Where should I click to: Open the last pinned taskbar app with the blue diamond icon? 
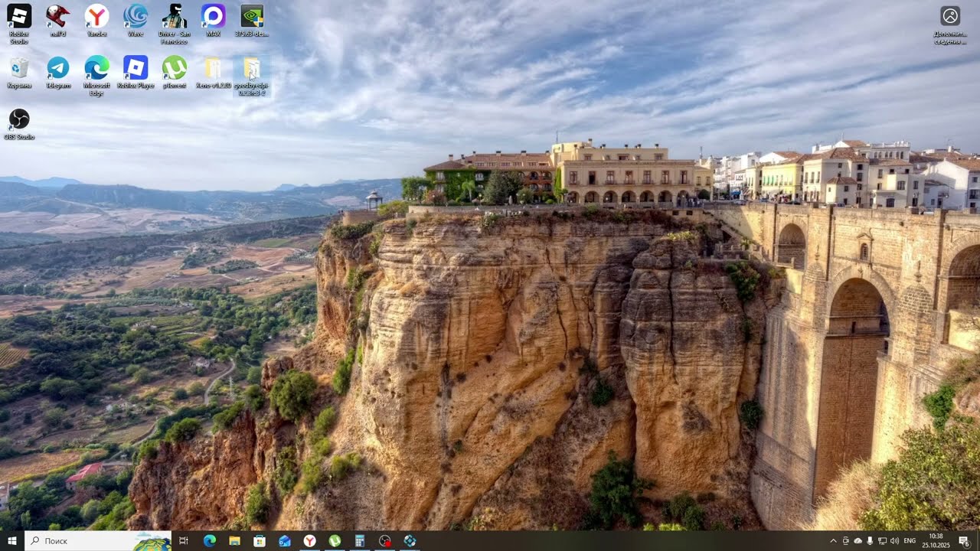point(410,541)
